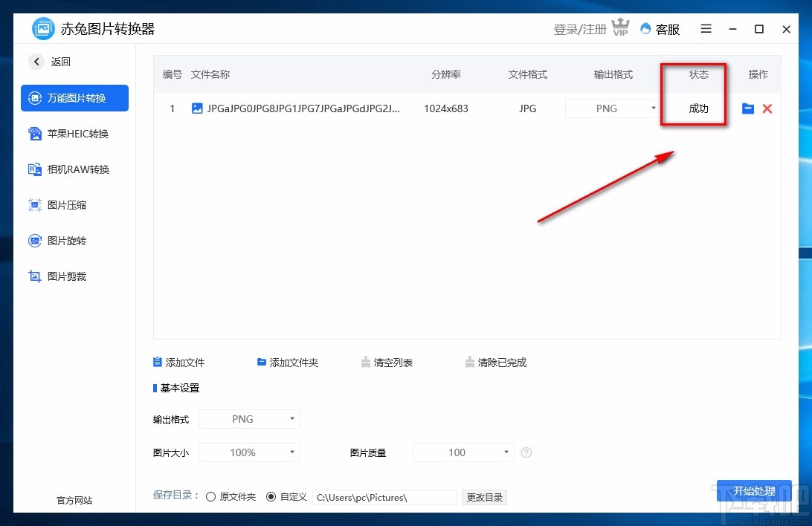The width and height of the screenshot is (812, 526).
Task: Open the PNG output format dropdown in the file row
Action: 611,108
